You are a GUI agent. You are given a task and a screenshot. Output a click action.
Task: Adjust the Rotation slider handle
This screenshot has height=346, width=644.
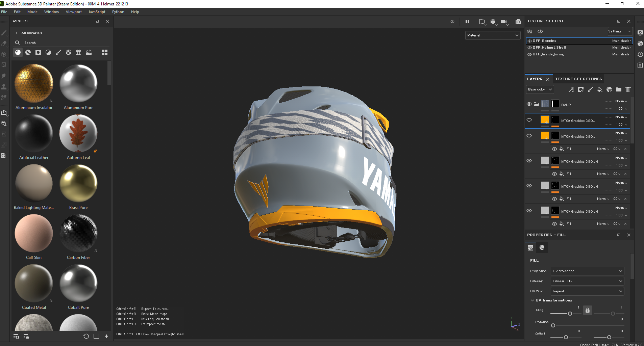[x=553, y=325]
